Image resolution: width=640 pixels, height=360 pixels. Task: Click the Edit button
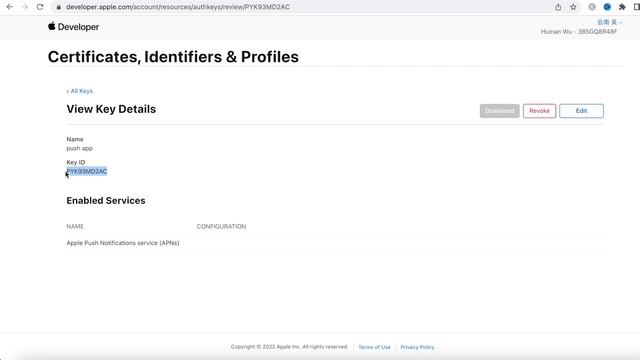click(x=581, y=111)
